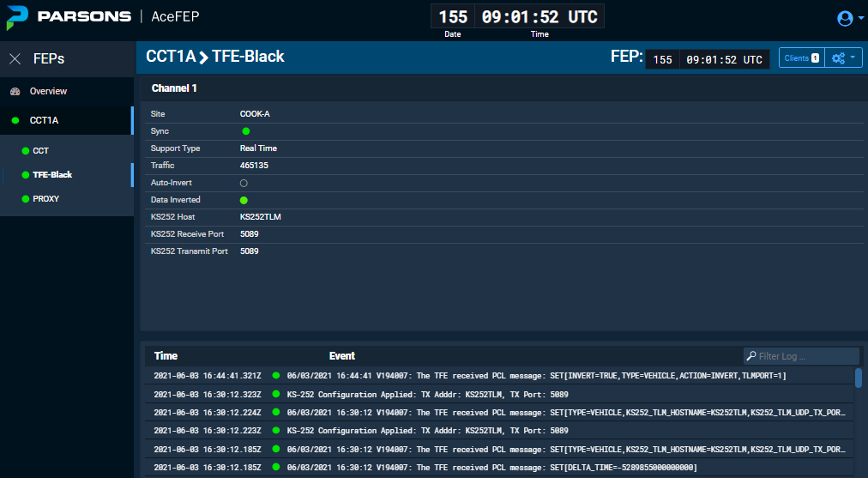Sort the log by Time column

click(166, 355)
